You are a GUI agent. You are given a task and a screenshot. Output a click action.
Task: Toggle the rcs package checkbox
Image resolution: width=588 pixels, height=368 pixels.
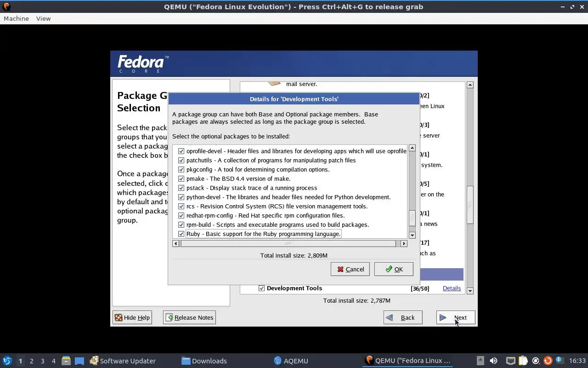(181, 206)
